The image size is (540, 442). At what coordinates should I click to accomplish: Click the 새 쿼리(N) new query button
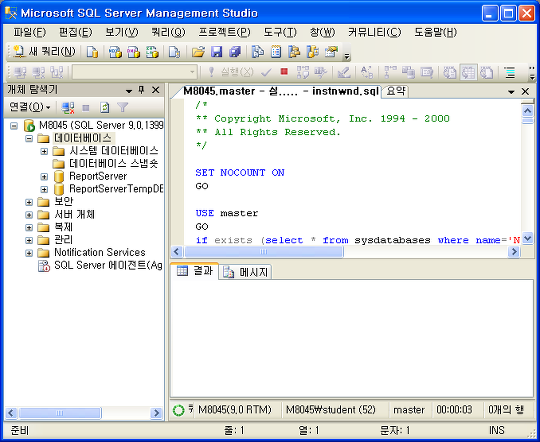click(44, 52)
